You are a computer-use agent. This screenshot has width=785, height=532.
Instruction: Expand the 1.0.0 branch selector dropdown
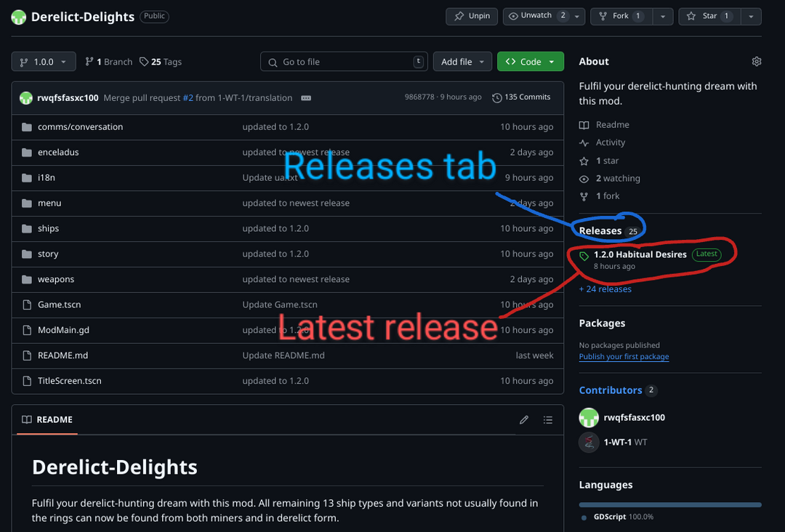[44, 62]
